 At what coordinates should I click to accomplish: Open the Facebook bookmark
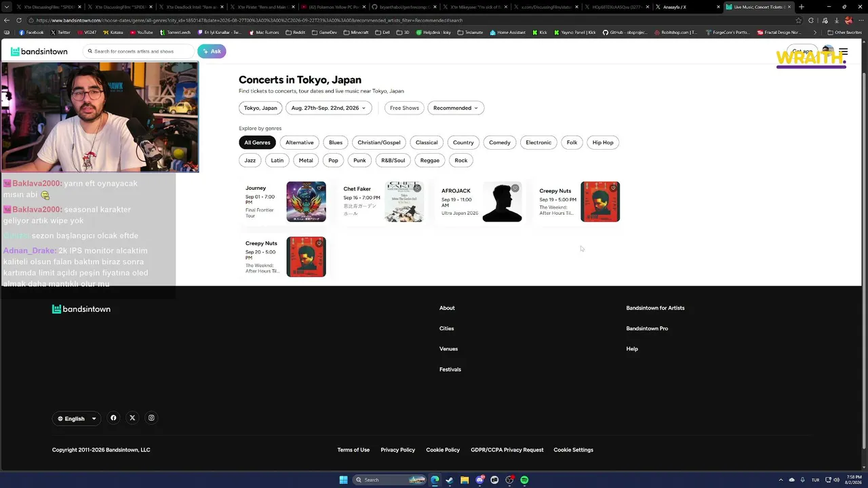click(x=31, y=33)
